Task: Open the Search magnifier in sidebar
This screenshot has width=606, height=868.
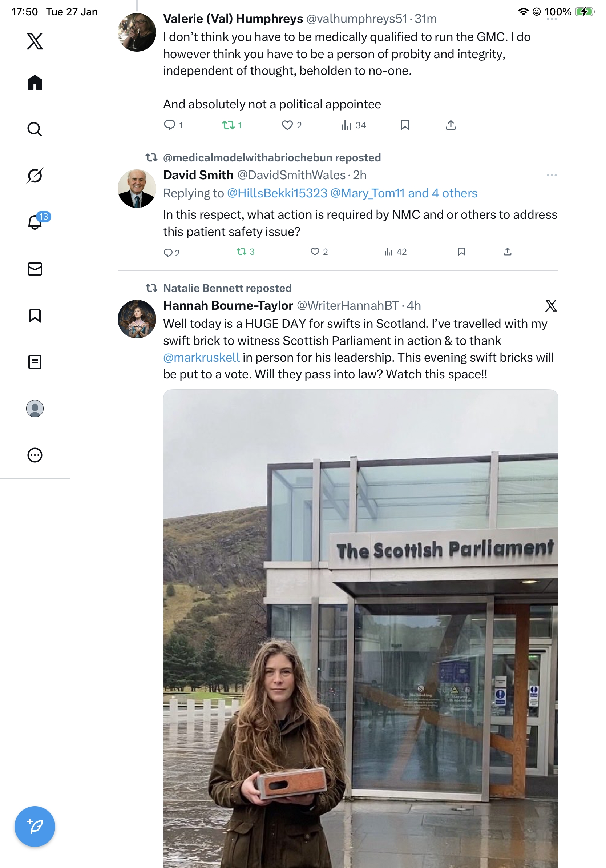Action: pos(35,129)
